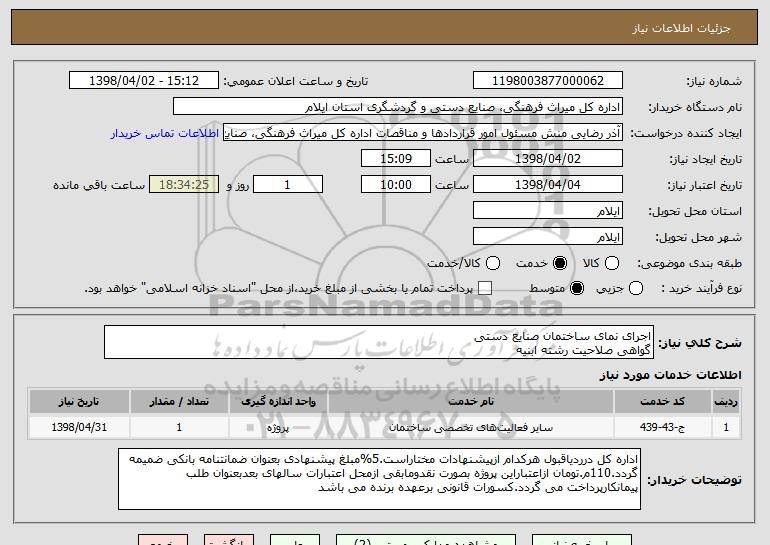
Task: Click the attachments button marked (2)
Action: click(x=426, y=540)
